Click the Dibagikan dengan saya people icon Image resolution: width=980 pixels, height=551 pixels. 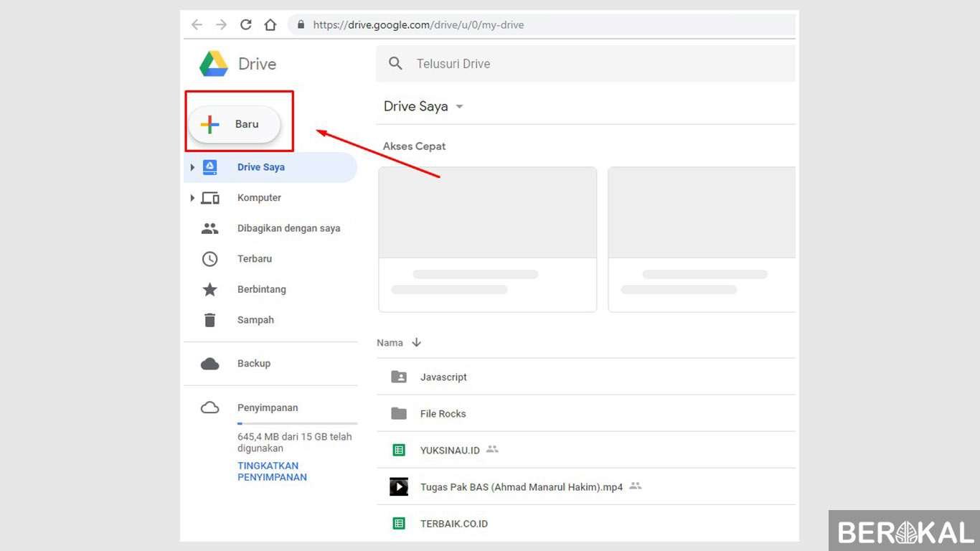[209, 228]
